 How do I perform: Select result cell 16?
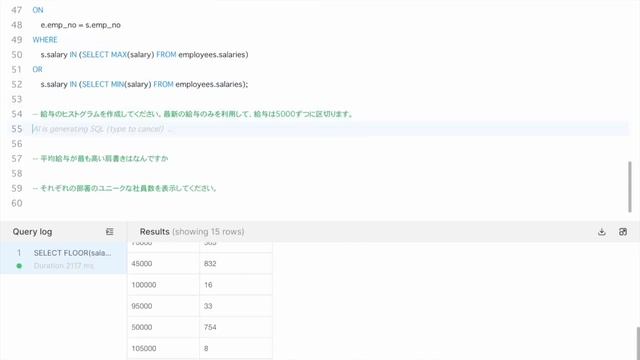click(236, 285)
